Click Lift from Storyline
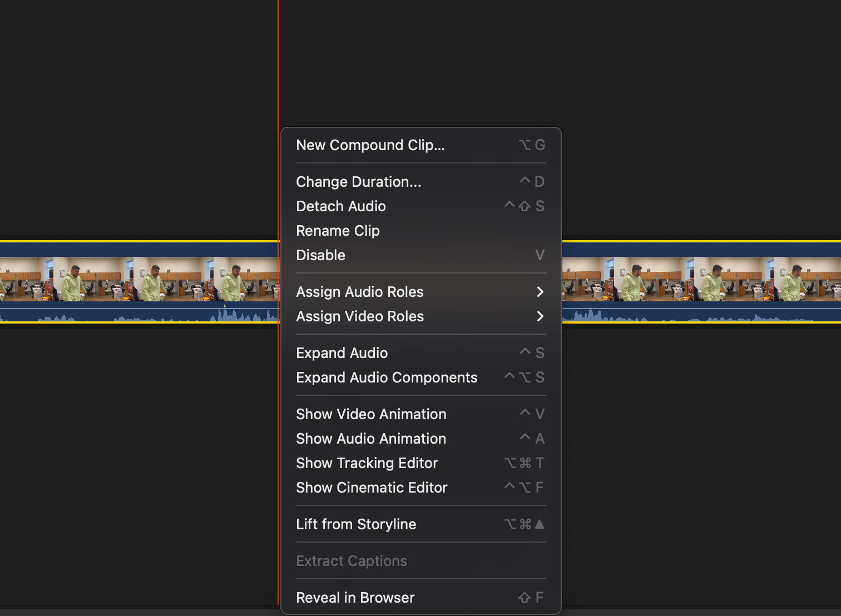Screen dimensions: 841x616 pos(420,524)
